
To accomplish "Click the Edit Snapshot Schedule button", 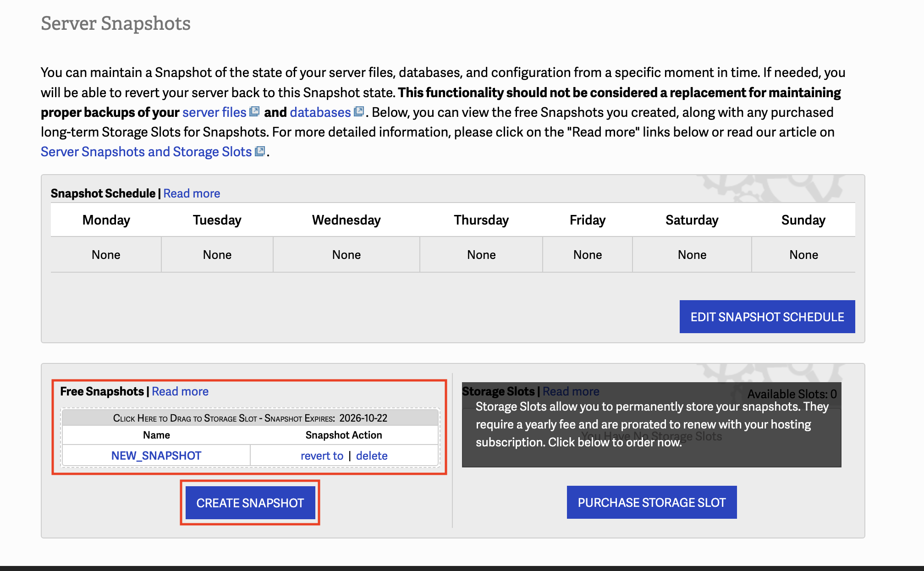I will coord(767,317).
